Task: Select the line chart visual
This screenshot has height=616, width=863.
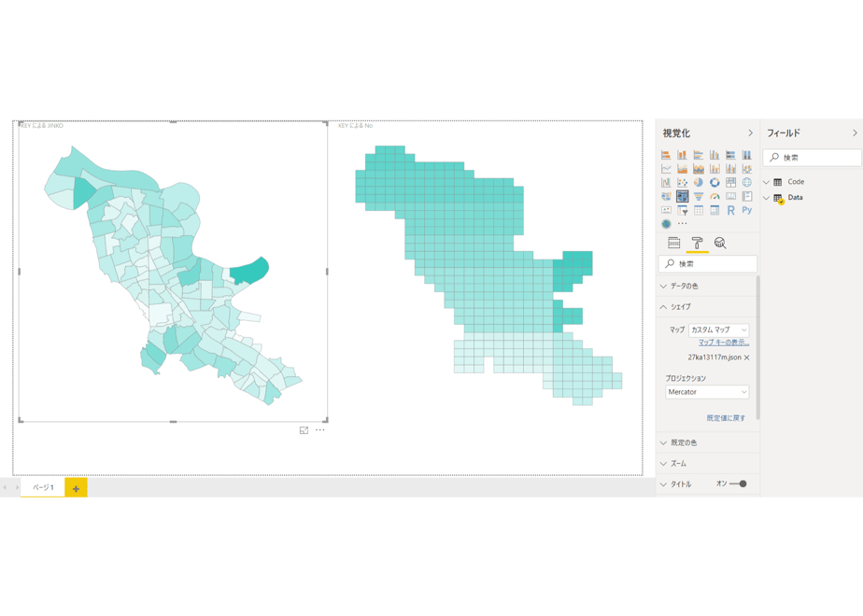Action: [x=666, y=168]
